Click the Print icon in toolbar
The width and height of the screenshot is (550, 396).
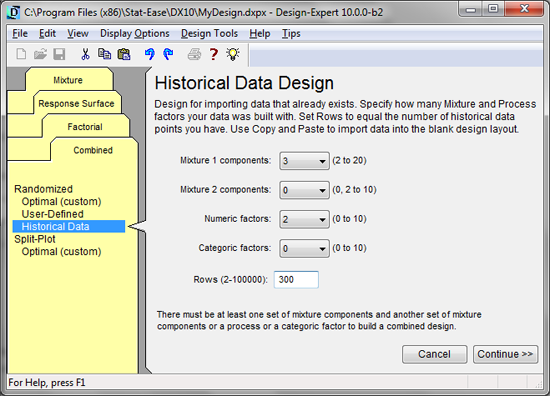194,54
